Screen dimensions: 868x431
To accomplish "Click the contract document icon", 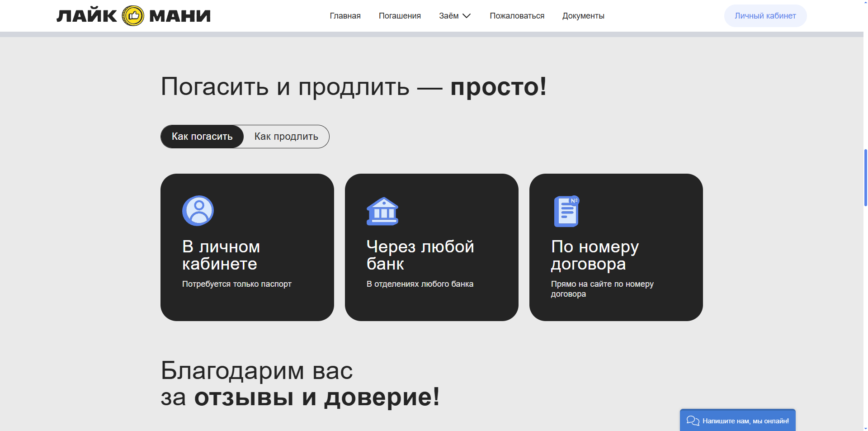I will coord(566,211).
